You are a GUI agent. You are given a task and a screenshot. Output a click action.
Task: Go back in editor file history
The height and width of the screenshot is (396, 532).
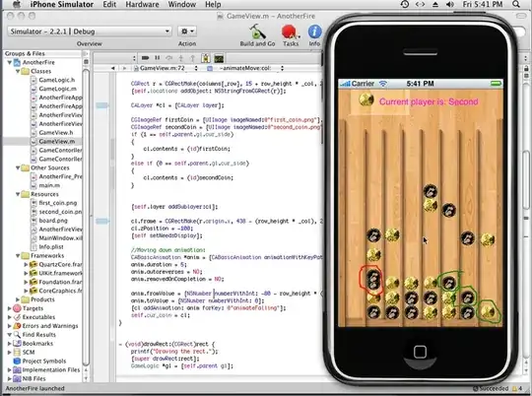coord(113,68)
